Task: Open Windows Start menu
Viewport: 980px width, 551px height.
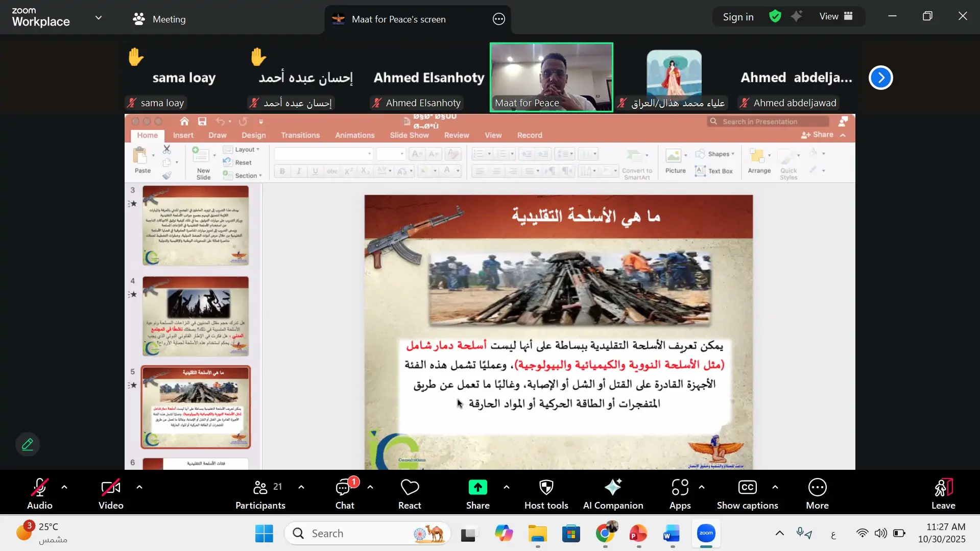Action: coord(264,534)
